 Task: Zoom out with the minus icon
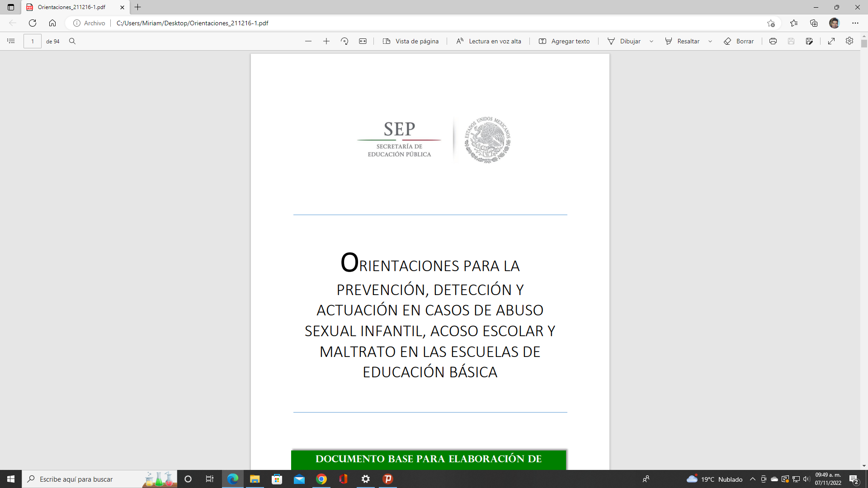click(308, 41)
